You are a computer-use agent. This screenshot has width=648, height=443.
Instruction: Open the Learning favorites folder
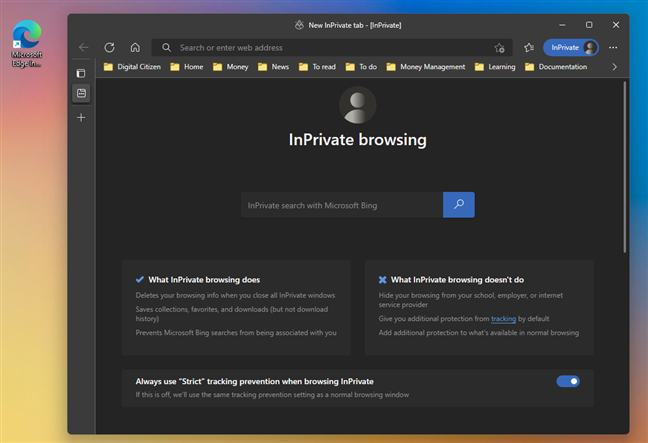[495, 67]
